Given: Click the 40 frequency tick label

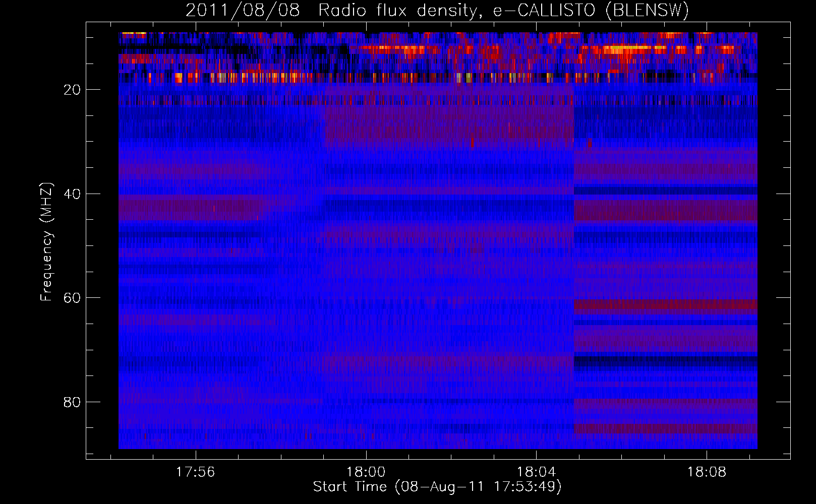Looking at the screenshot, I should coord(72,194).
